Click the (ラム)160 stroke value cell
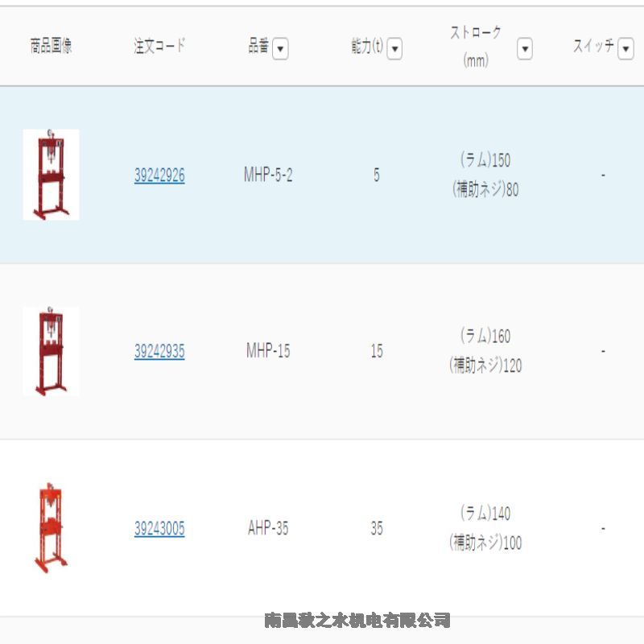This screenshot has height=644, width=644. click(485, 336)
